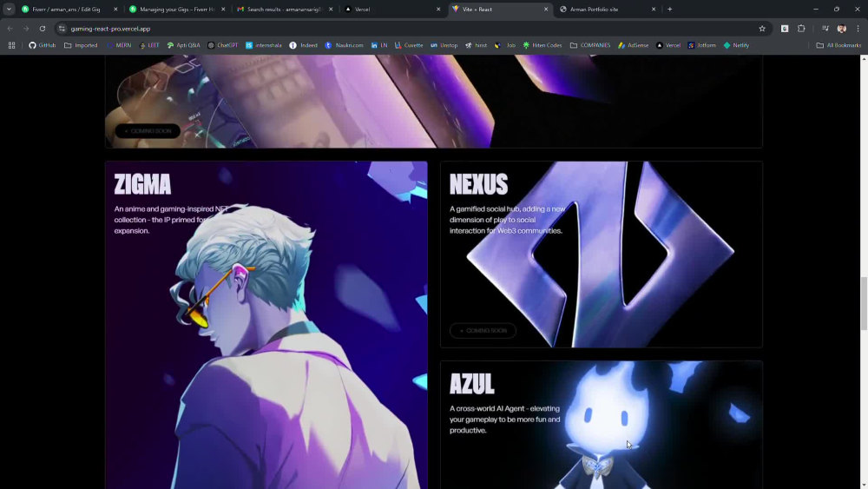This screenshot has width=868, height=489.
Task: Switch to Arman Portfolio site tab
Action: pyautogui.click(x=604, y=10)
